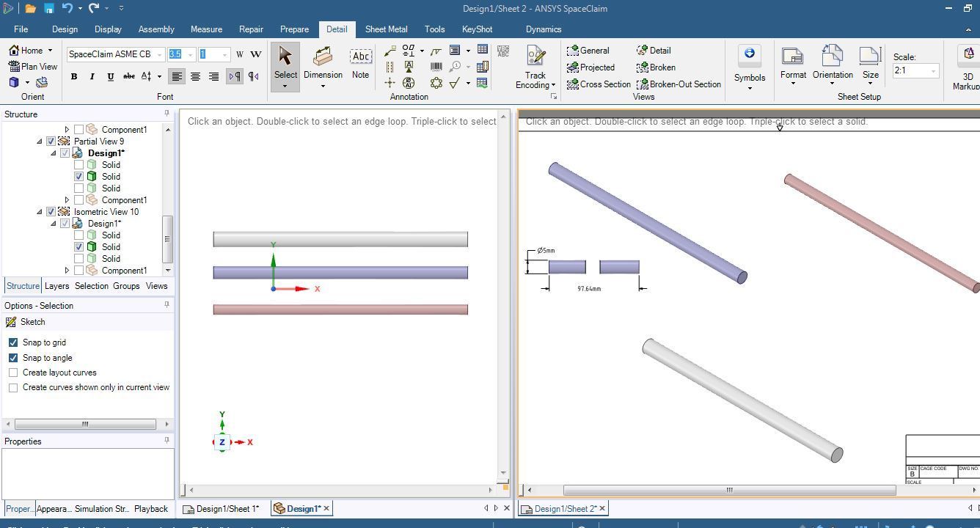The image size is (980, 528).
Task: Toggle Underline text formatting
Action: click(110, 76)
